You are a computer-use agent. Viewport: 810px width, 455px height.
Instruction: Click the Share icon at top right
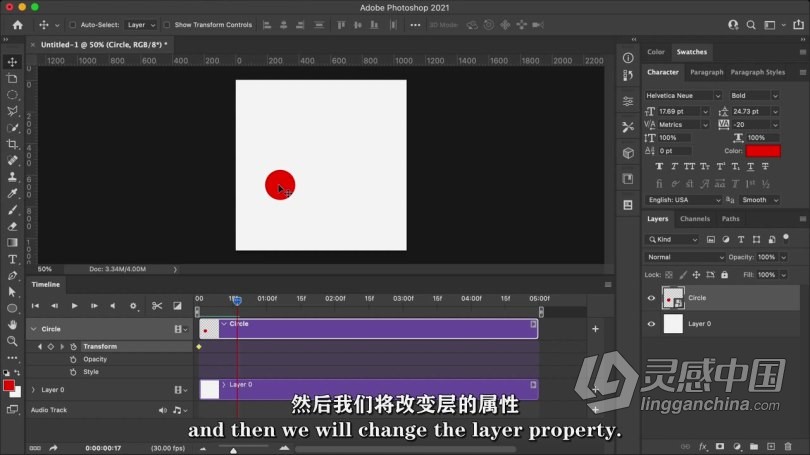click(x=799, y=25)
